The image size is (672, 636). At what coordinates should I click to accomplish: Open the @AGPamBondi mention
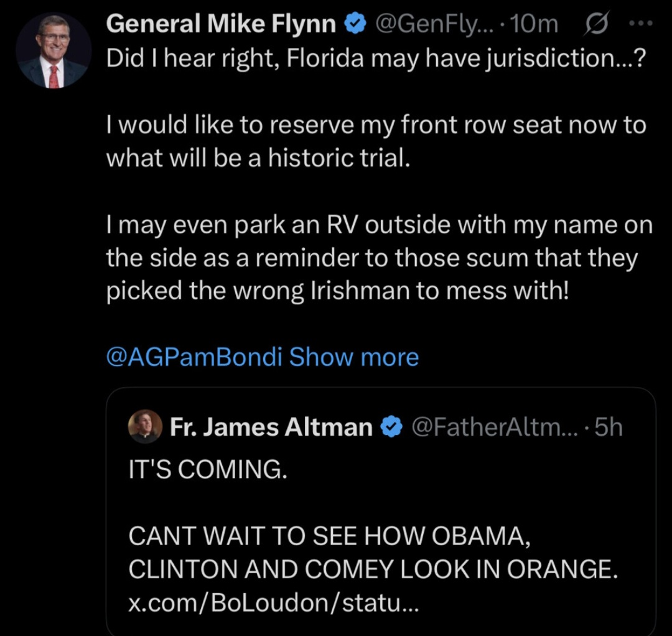tap(194, 357)
